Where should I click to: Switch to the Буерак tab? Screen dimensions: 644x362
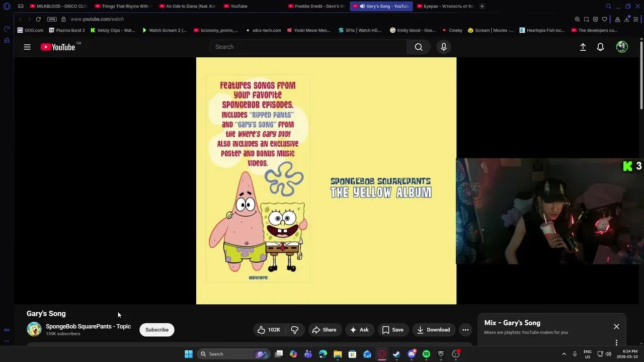(x=445, y=6)
